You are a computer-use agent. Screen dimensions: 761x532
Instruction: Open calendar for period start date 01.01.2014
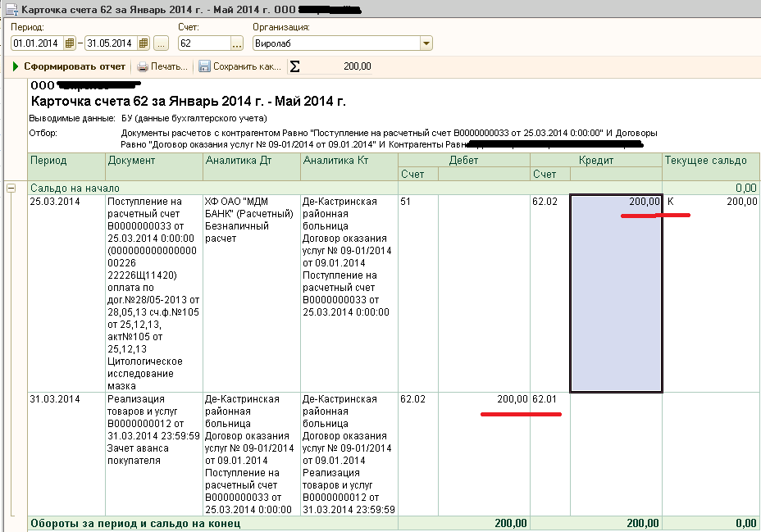[x=70, y=43]
